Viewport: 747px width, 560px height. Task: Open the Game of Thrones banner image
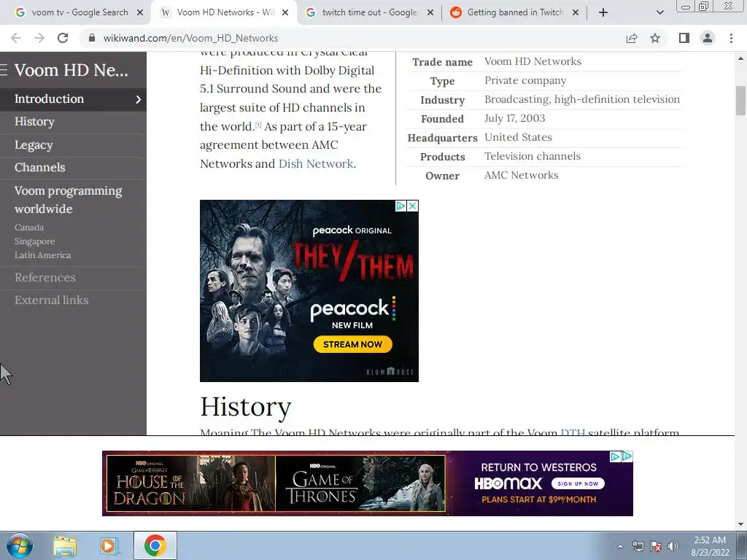click(360, 483)
